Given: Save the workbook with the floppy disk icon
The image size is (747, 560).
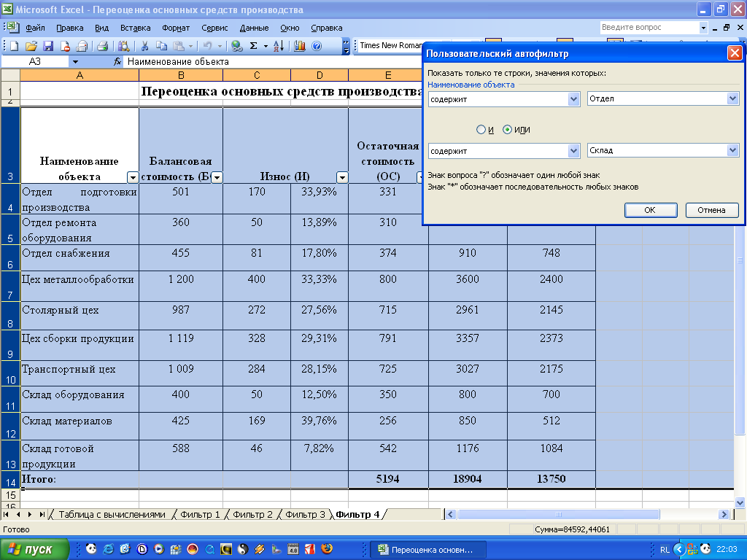Looking at the screenshot, I should pyautogui.click(x=48, y=46).
